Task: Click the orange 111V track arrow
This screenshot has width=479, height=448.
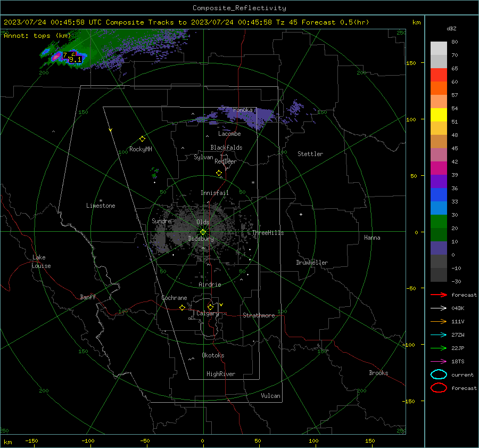Action: click(439, 321)
